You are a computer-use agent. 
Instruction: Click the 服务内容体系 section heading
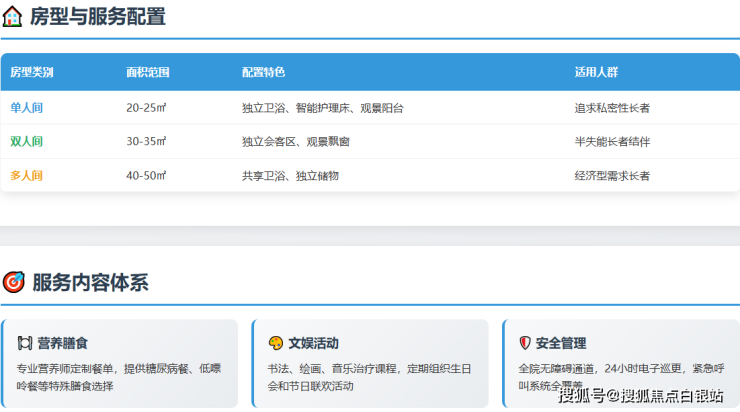(90, 283)
